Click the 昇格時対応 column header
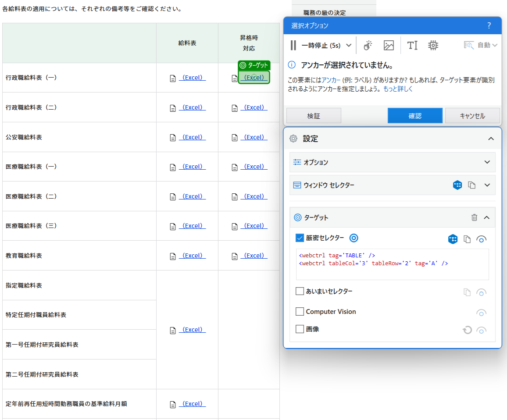This screenshot has width=507, height=420. [249, 43]
